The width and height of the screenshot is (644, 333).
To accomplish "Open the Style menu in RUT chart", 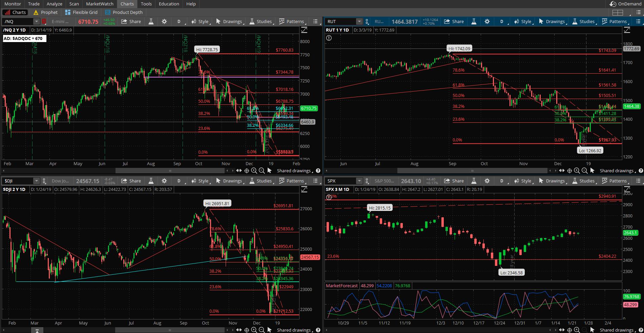I will (523, 21).
